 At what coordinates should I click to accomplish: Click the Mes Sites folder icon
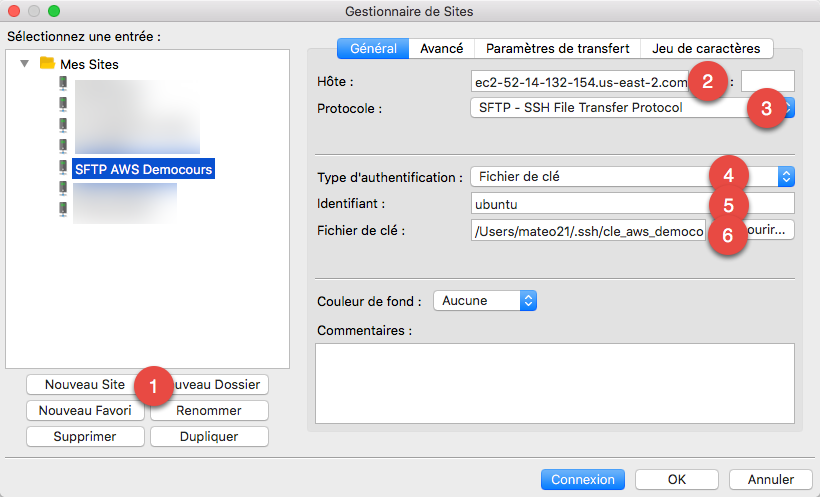46,63
